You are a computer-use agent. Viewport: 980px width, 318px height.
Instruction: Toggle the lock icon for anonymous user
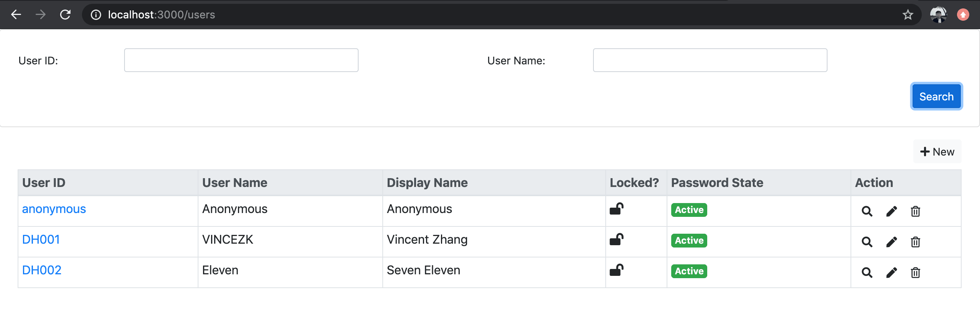(x=616, y=209)
